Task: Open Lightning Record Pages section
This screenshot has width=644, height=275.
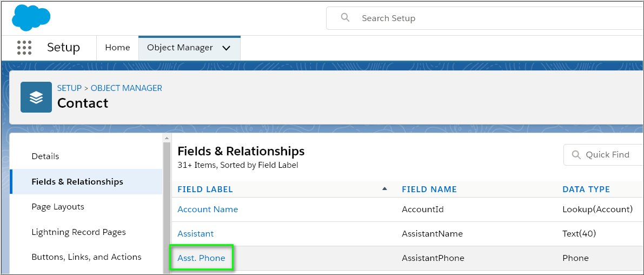Action: 78,232
